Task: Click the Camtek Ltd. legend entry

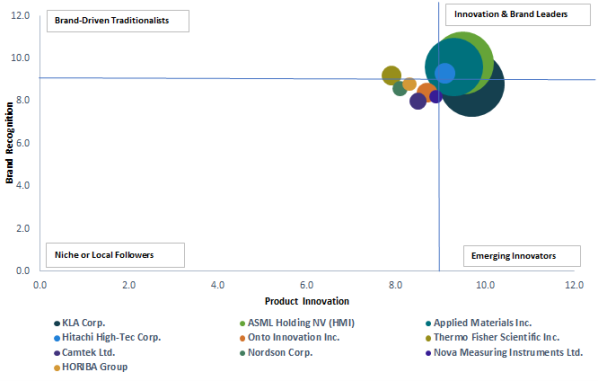Action: click(x=85, y=352)
